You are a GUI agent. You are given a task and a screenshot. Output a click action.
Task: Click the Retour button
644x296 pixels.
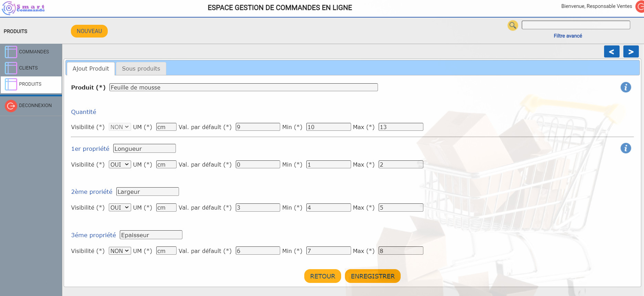point(322,276)
